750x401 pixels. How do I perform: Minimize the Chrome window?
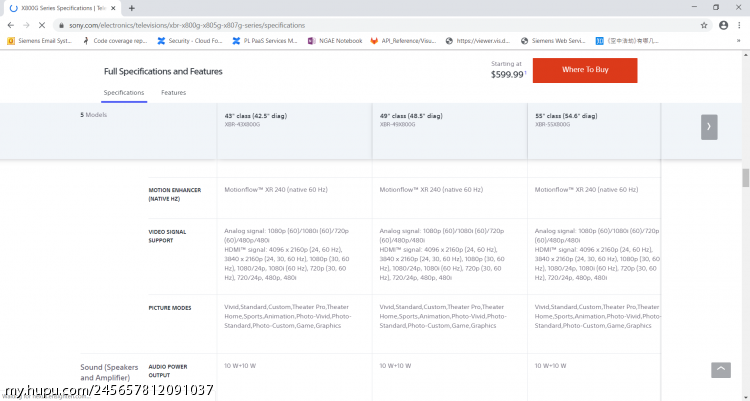click(695, 7)
